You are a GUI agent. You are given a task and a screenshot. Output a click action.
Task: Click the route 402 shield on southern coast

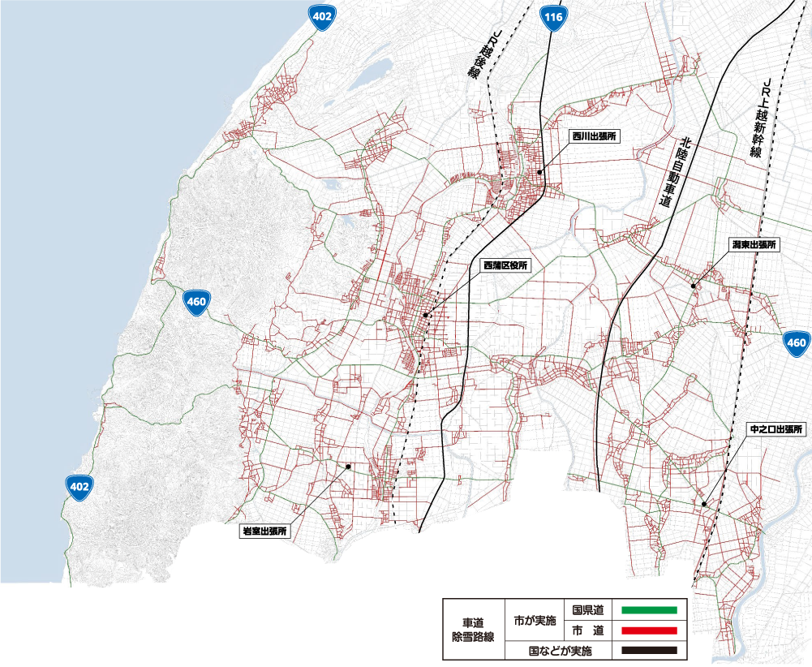[79, 488]
